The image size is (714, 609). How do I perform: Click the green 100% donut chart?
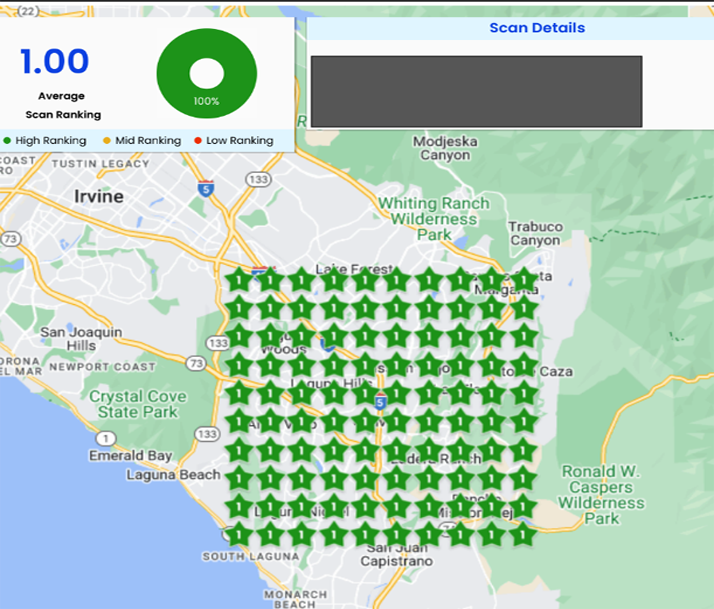(207, 73)
